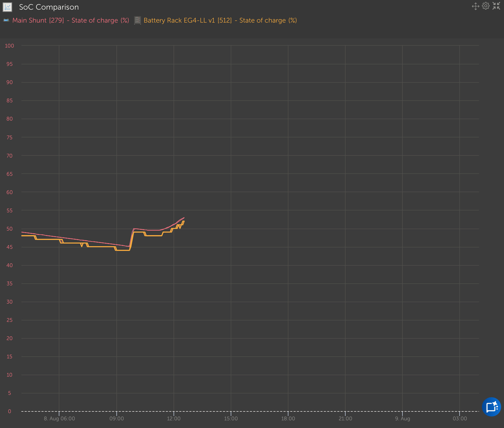Click the Main Shunt device icon in legend

click(x=6, y=20)
